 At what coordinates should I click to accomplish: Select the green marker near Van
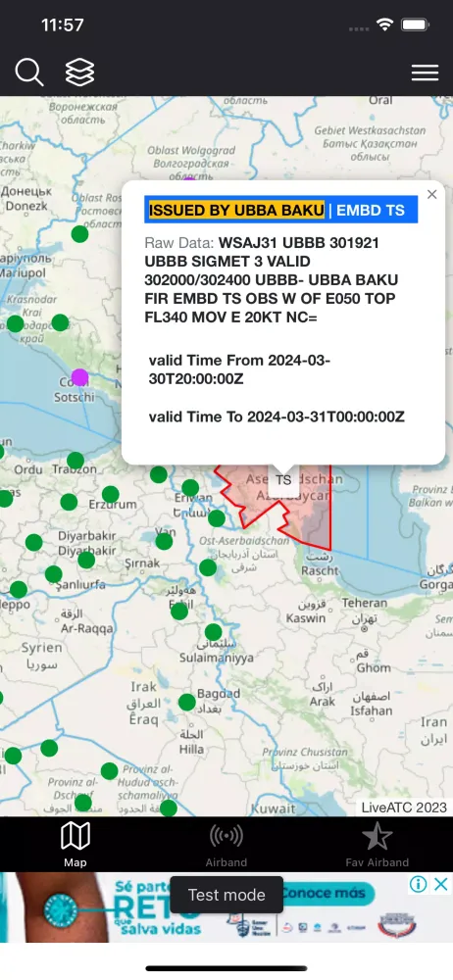[x=164, y=541]
